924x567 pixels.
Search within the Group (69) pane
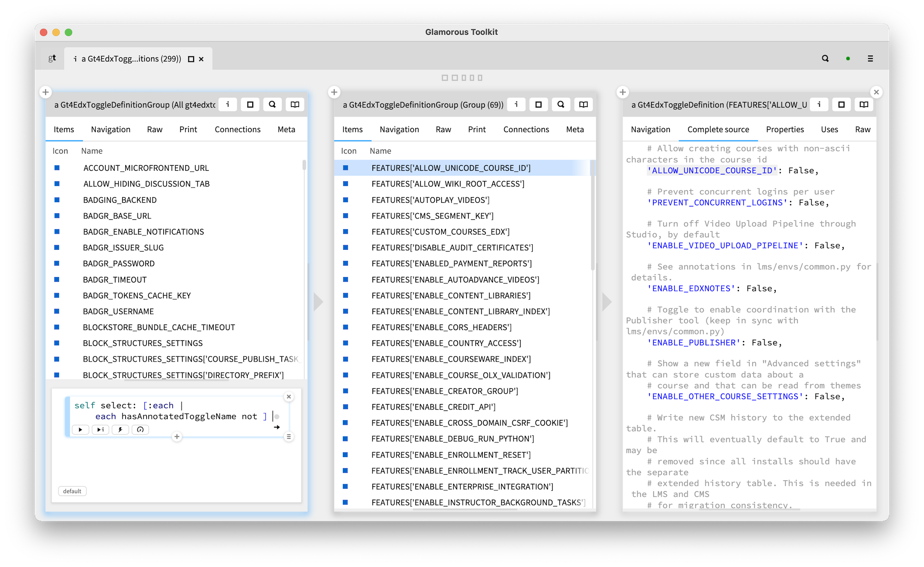pyautogui.click(x=561, y=104)
